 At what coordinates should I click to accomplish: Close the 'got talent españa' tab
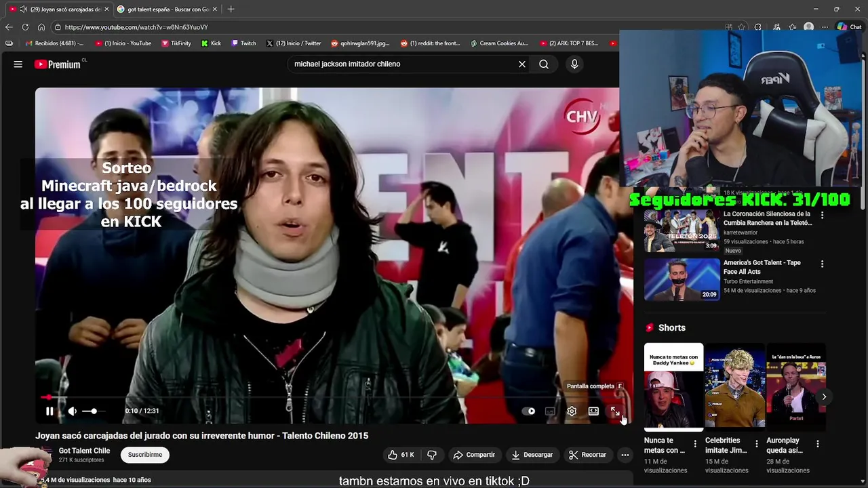(x=215, y=9)
